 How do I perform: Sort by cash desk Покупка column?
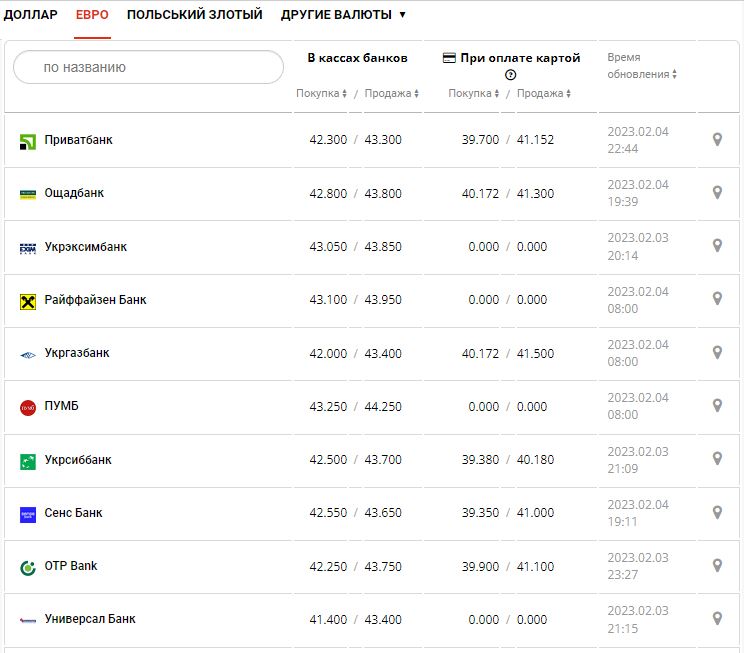[321, 94]
